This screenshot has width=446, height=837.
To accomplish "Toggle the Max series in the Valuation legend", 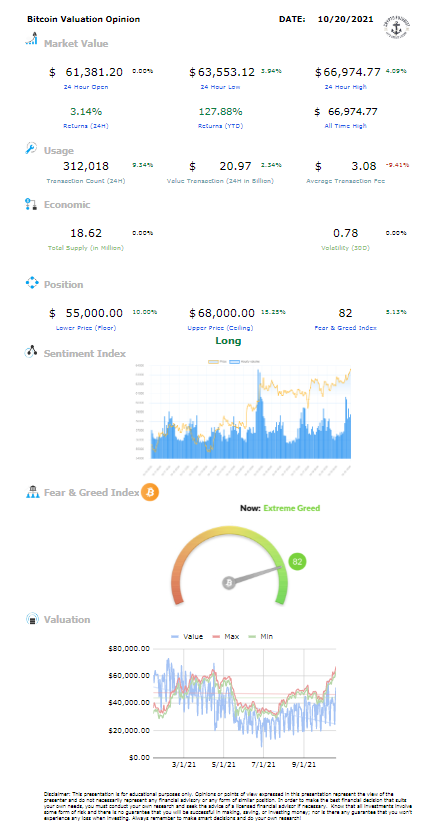I will (226, 636).
